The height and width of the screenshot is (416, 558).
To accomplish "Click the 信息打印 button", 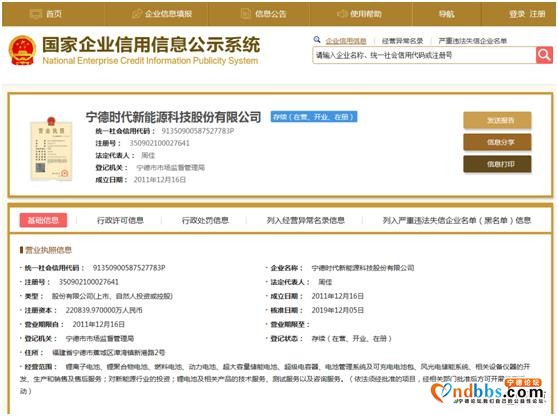I will pyautogui.click(x=497, y=164).
